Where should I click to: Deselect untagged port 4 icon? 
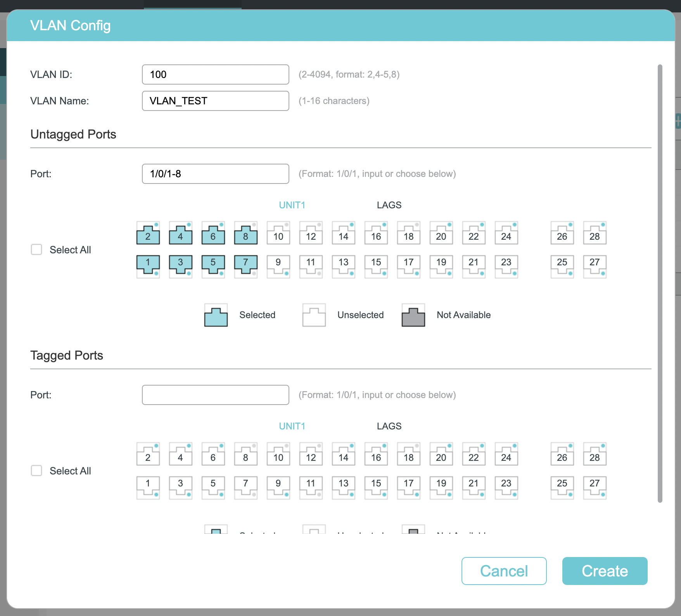pos(181,233)
